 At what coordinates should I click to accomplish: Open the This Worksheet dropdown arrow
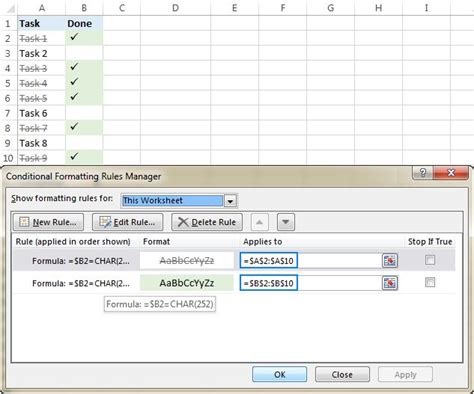230,201
